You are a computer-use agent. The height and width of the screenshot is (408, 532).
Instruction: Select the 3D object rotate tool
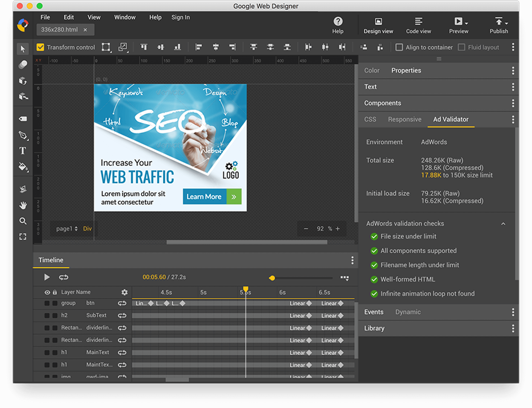point(23,81)
